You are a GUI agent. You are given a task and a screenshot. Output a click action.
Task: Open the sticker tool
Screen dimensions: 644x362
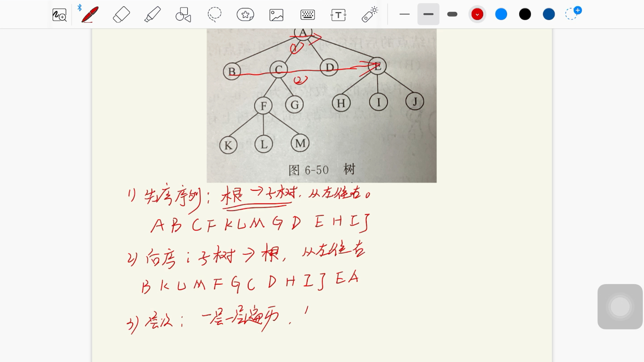point(245,14)
